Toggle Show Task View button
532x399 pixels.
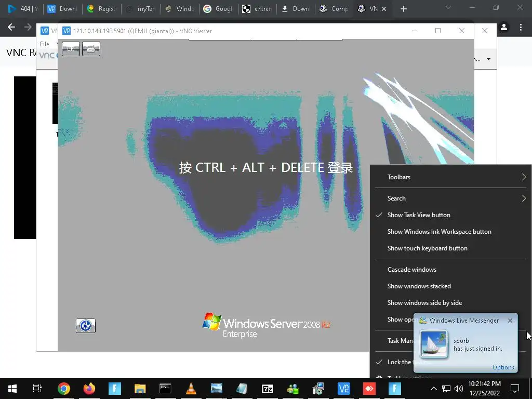click(x=450, y=215)
